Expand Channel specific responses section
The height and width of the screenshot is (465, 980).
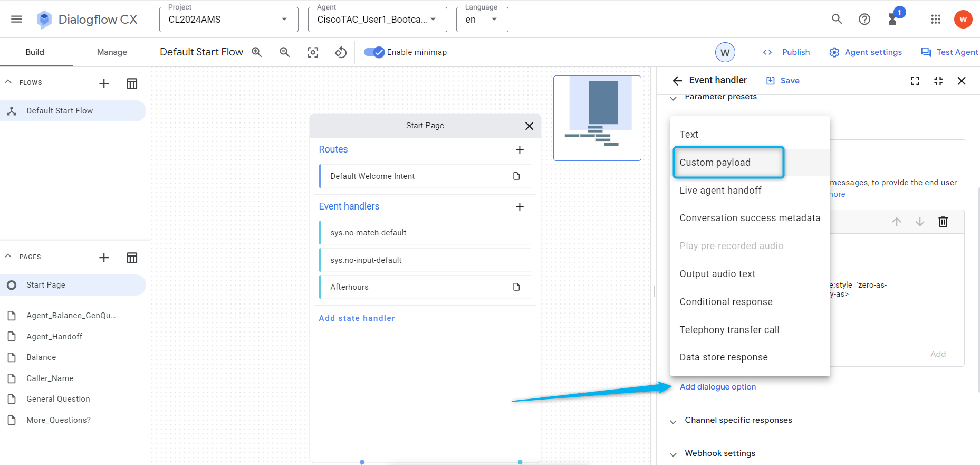673,422
